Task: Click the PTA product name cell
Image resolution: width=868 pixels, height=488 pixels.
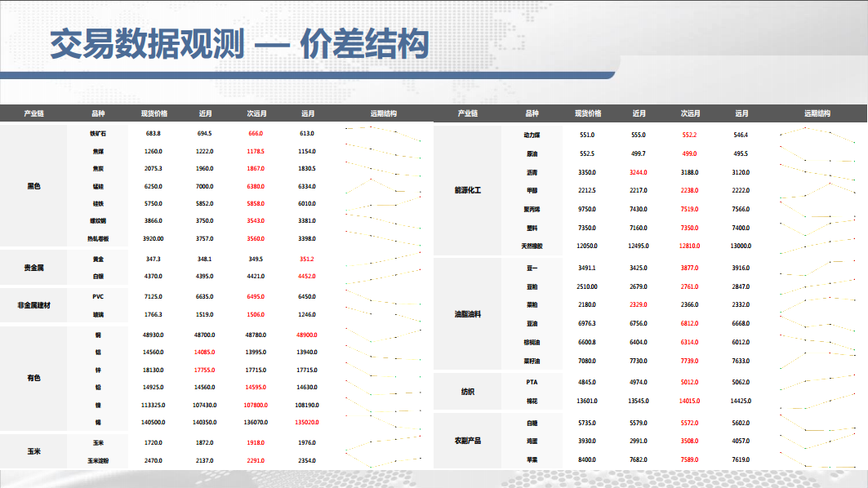Action: click(532, 382)
